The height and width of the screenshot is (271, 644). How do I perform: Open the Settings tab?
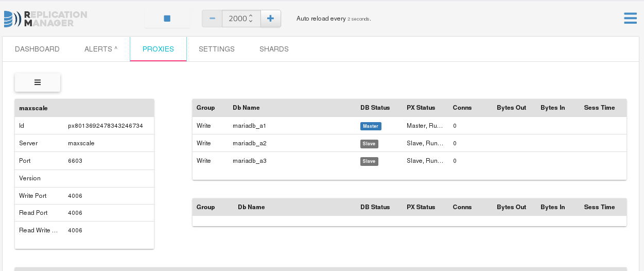tap(217, 49)
